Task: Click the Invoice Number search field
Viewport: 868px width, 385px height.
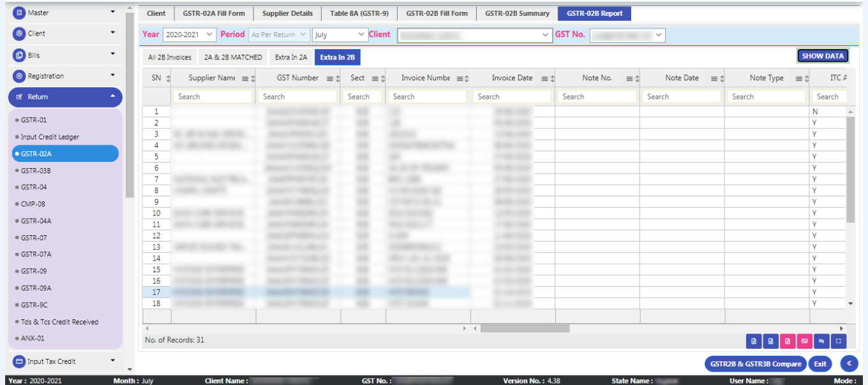Action: coord(427,97)
